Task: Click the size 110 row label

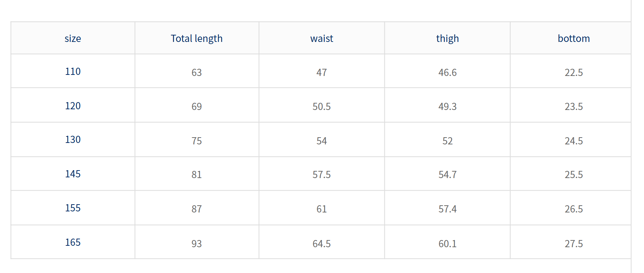Action: tap(73, 72)
